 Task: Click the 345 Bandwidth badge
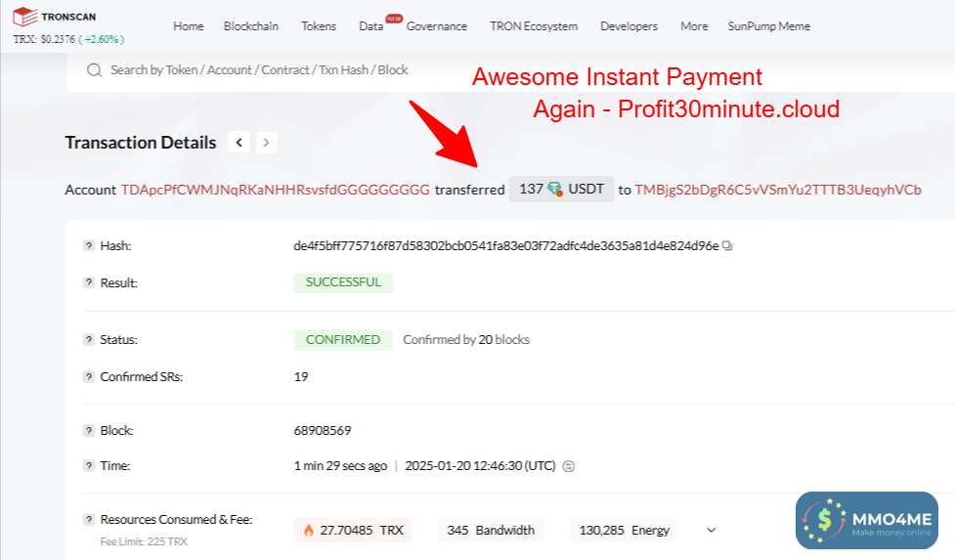(x=491, y=530)
